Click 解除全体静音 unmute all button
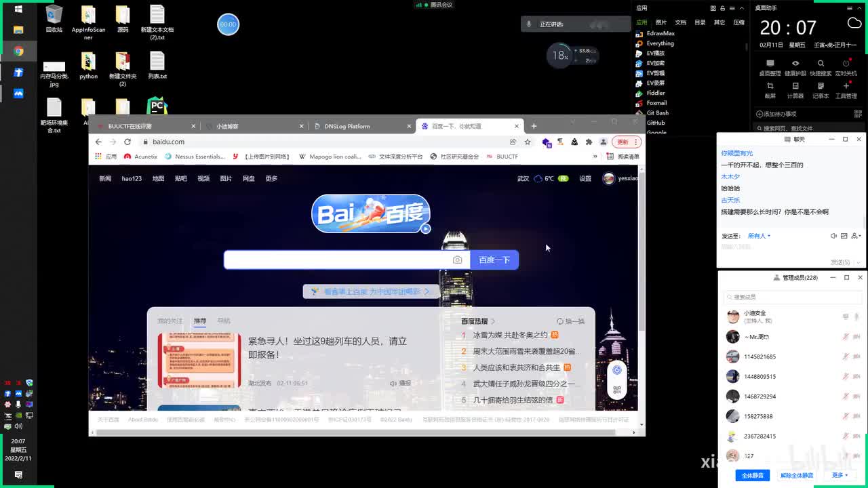Viewport: 868px width, 488px height. [797, 475]
